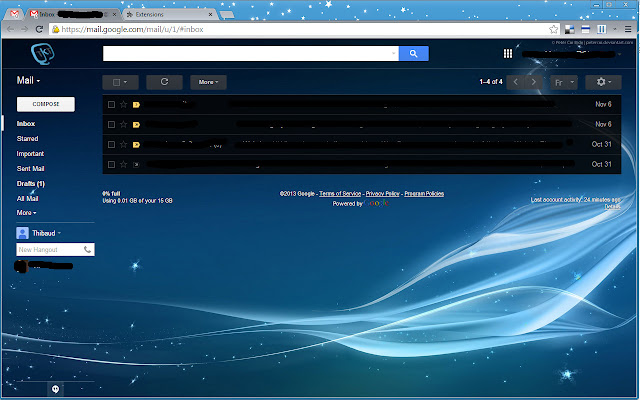Screen dimensions: 640x400
Task: Click Thibaud's profile avatar icon
Action: (22, 233)
